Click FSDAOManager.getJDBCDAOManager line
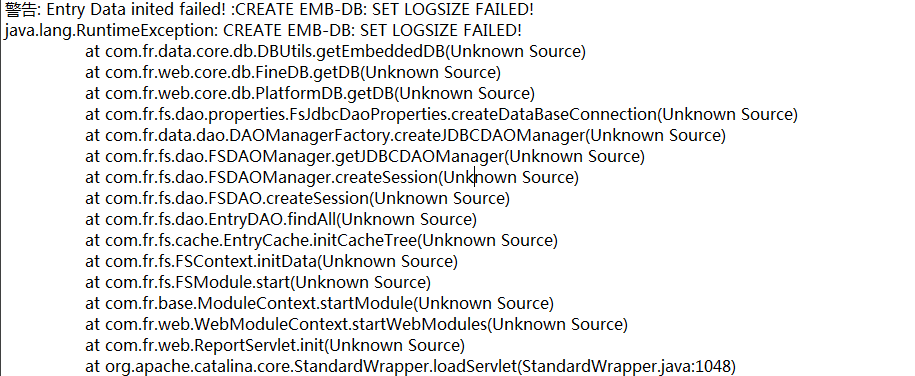This screenshot has width=915, height=376. pos(365,156)
